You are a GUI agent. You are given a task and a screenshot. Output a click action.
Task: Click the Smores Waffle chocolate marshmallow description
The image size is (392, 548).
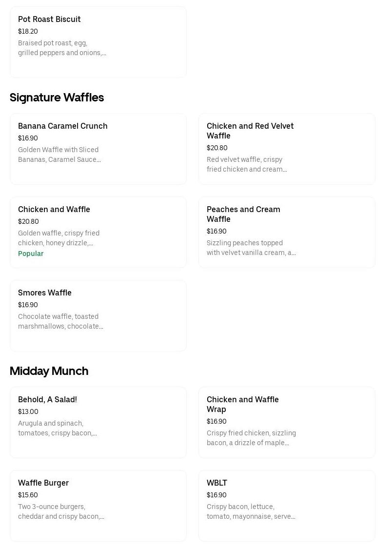pos(60,321)
